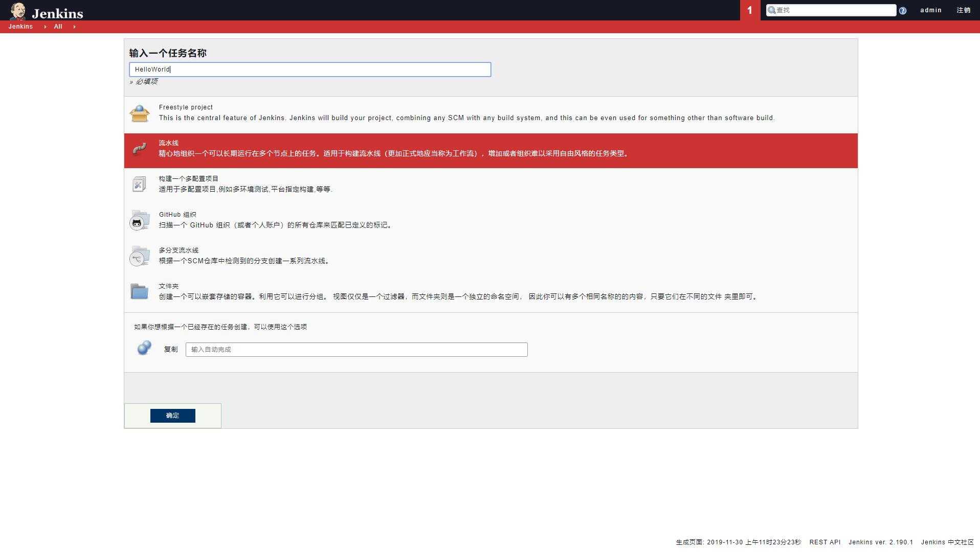The width and height of the screenshot is (980, 552).
Task: Click the 注销 logout link
Action: tap(964, 10)
